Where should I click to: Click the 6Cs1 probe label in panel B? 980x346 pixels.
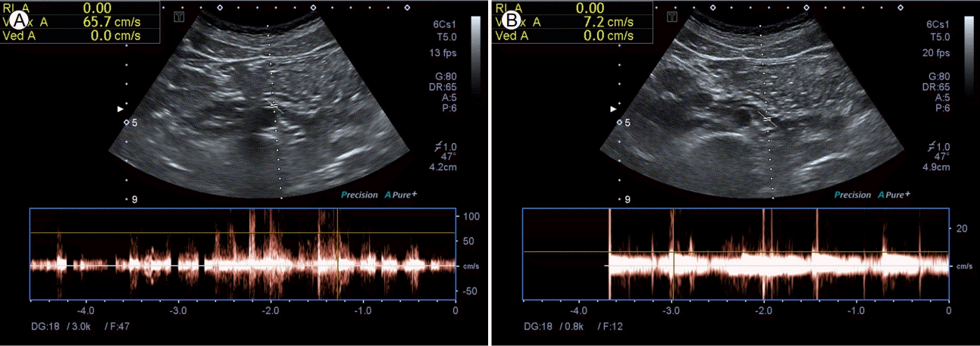pyautogui.click(x=938, y=23)
